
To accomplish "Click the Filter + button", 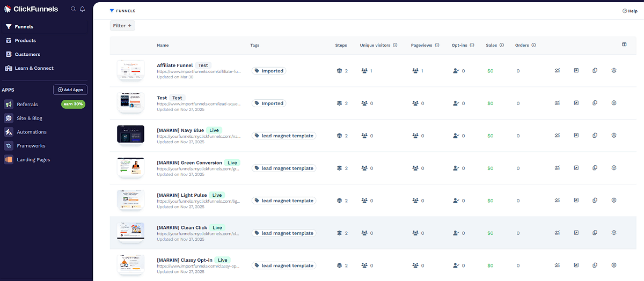I will 122,26.
